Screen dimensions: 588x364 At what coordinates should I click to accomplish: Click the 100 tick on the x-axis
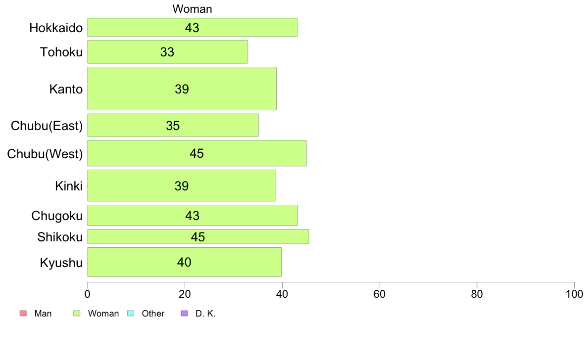tap(574, 294)
